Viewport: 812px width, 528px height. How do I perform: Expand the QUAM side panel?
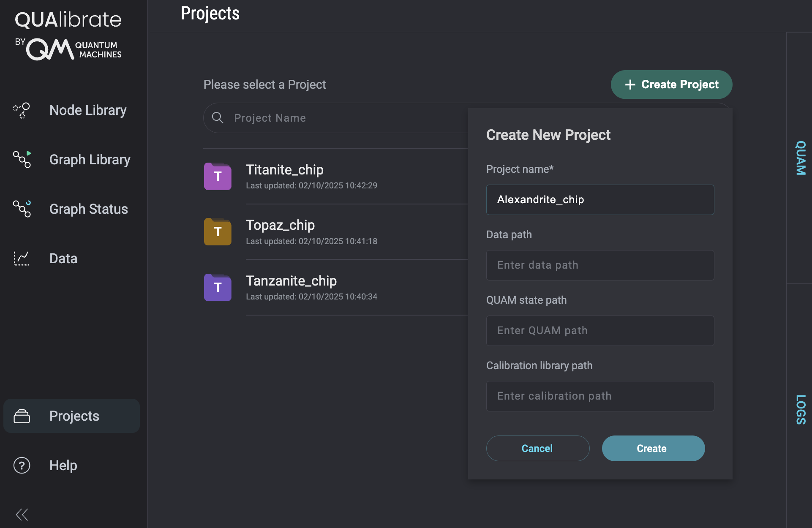click(x=800, y=158)
